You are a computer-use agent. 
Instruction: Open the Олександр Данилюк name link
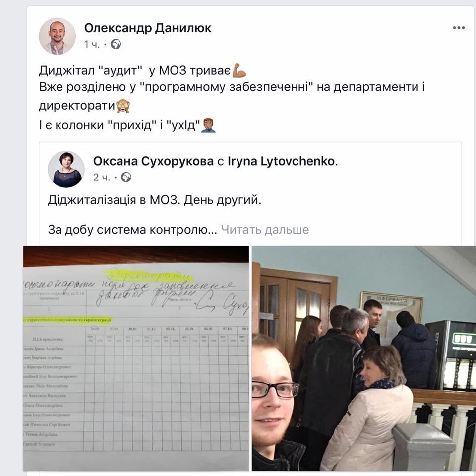pyautogui.click(x=148, y=28)
